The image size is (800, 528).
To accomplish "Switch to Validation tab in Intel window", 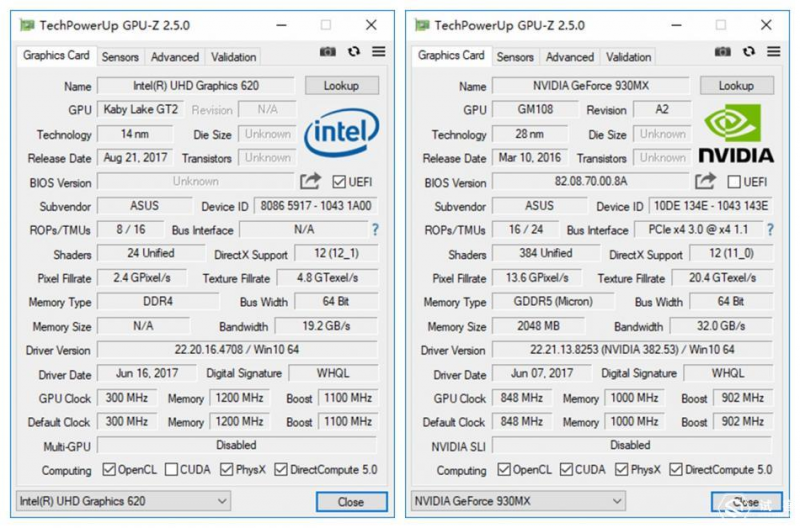I will tap(234, 57).
